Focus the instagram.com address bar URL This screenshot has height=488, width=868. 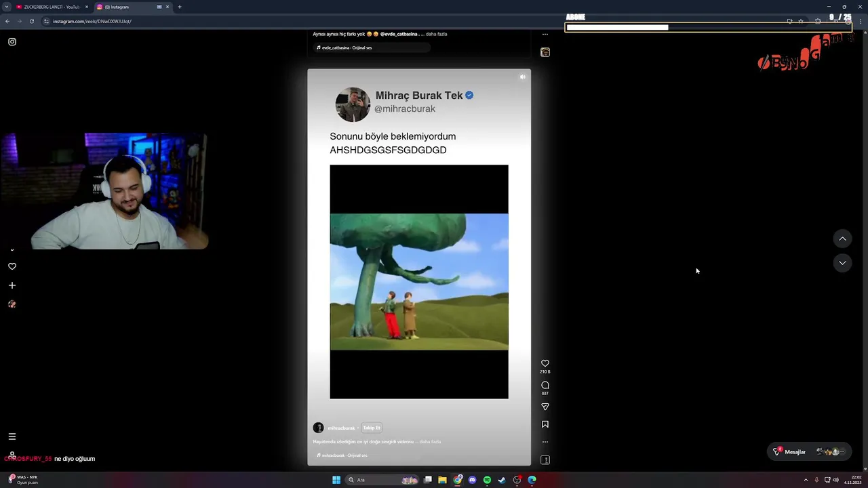click(x=92, y=21)
